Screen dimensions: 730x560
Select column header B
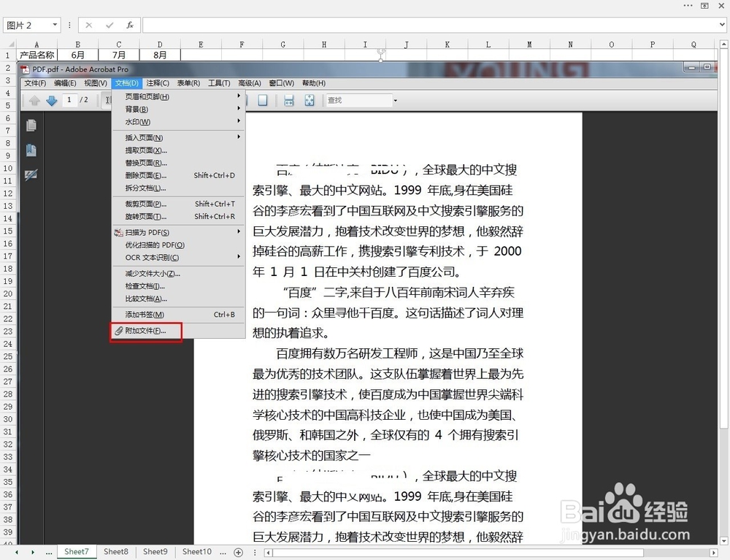pyautogui.click(x=78, y=45)
